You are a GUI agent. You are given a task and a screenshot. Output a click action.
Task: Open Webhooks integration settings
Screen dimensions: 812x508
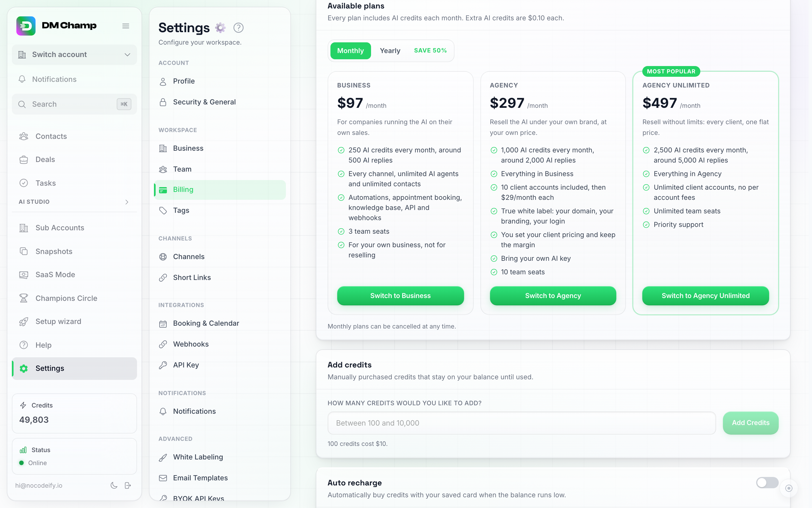(220, 344)
